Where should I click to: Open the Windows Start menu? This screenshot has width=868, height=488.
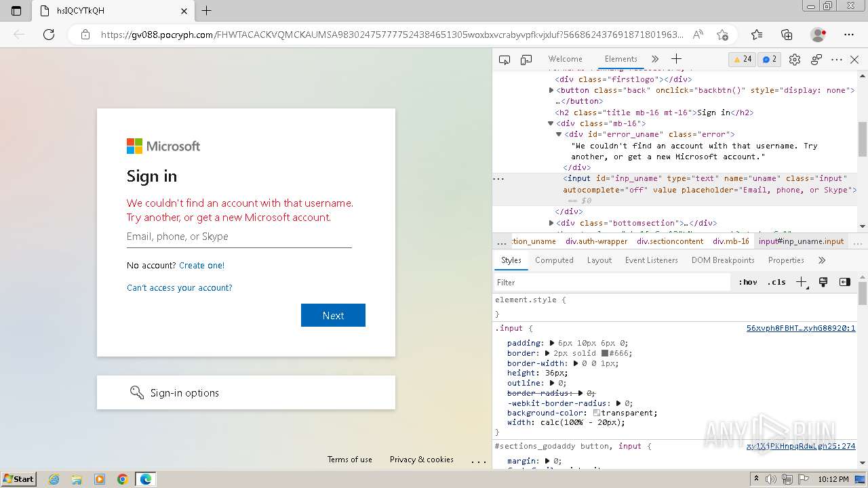(x=18, y=479)
